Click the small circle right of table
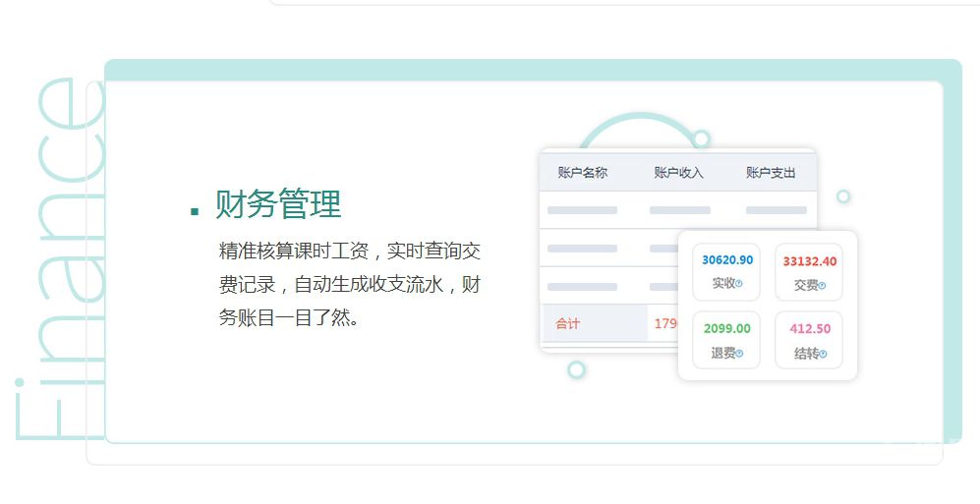Image resolution: width=980 pixels, height=504 pixels. tap(842, 196)
